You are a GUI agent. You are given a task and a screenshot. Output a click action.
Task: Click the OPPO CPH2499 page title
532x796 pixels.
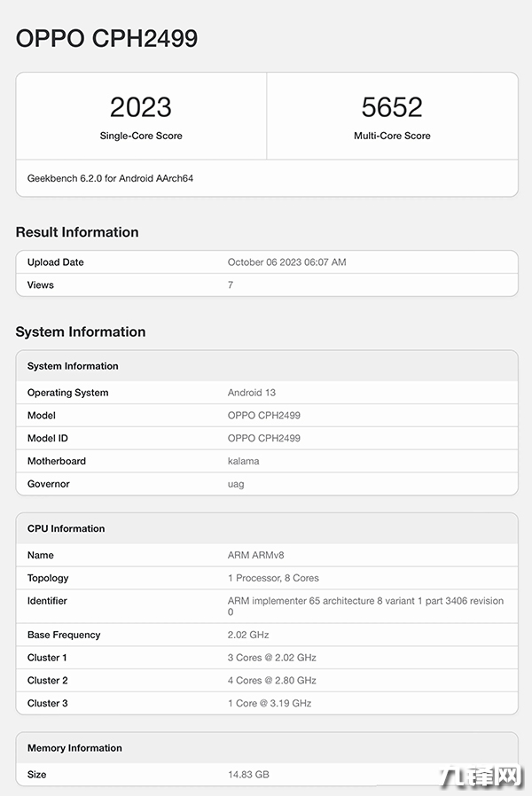pyautogui.click(x=106, y=38)
